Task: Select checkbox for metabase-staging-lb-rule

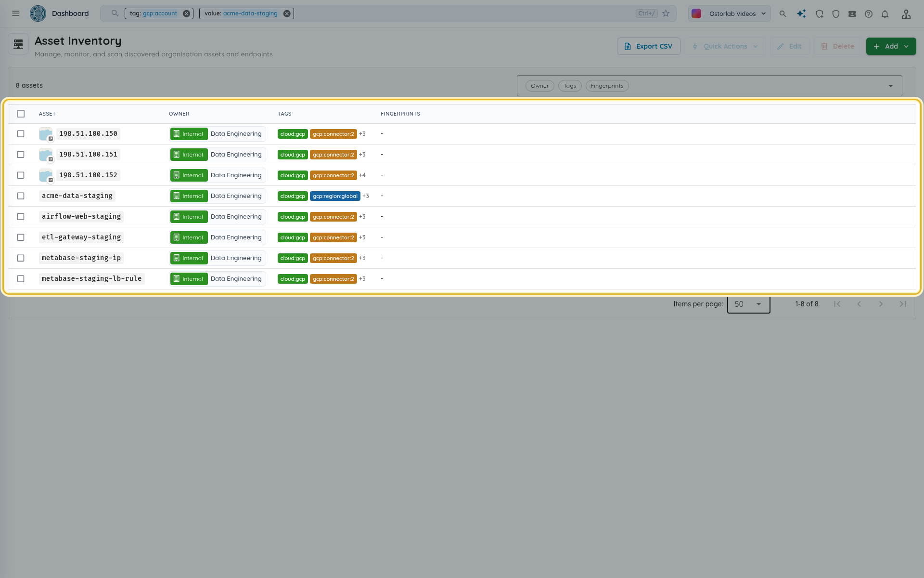Action: (21, 279)
